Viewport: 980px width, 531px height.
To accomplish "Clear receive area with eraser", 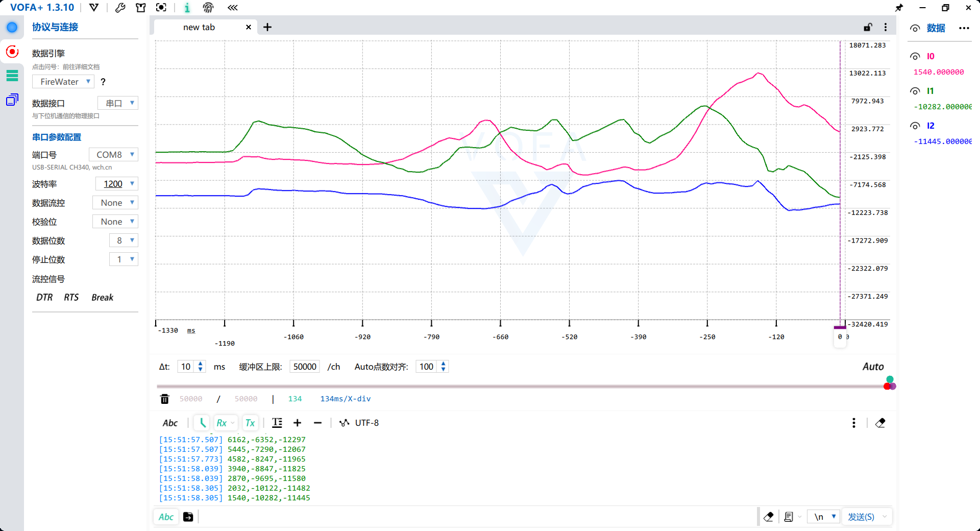I will point(880,423).
